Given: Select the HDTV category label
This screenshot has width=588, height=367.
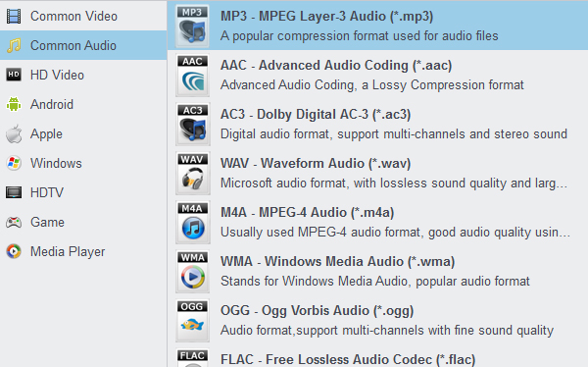Looking at the screenshot, I should coord(47,192).
